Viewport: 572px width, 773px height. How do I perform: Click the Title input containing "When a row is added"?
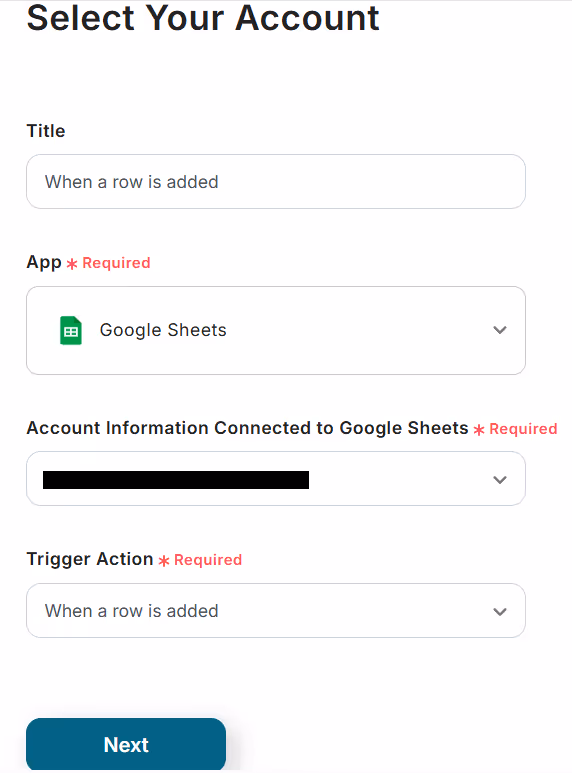pyautogui.click(x=276, y=181)
